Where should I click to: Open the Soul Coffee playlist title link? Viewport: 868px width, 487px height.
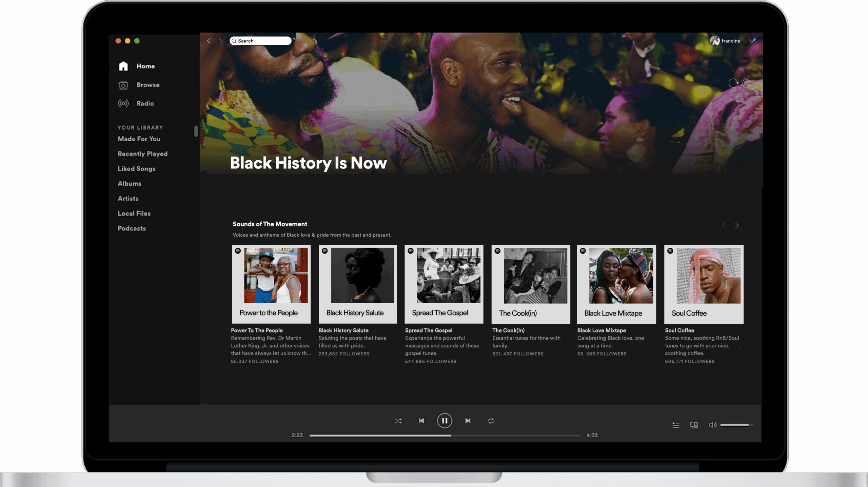[679, 330]
